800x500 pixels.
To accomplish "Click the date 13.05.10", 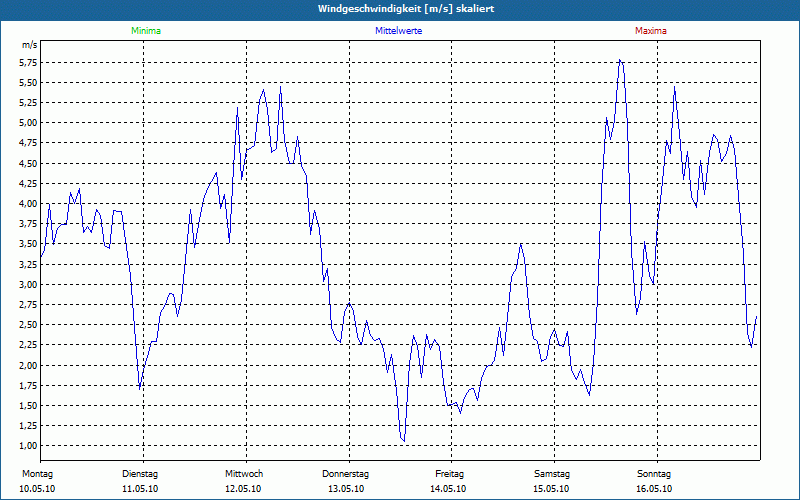I will (x=346, y=489).
